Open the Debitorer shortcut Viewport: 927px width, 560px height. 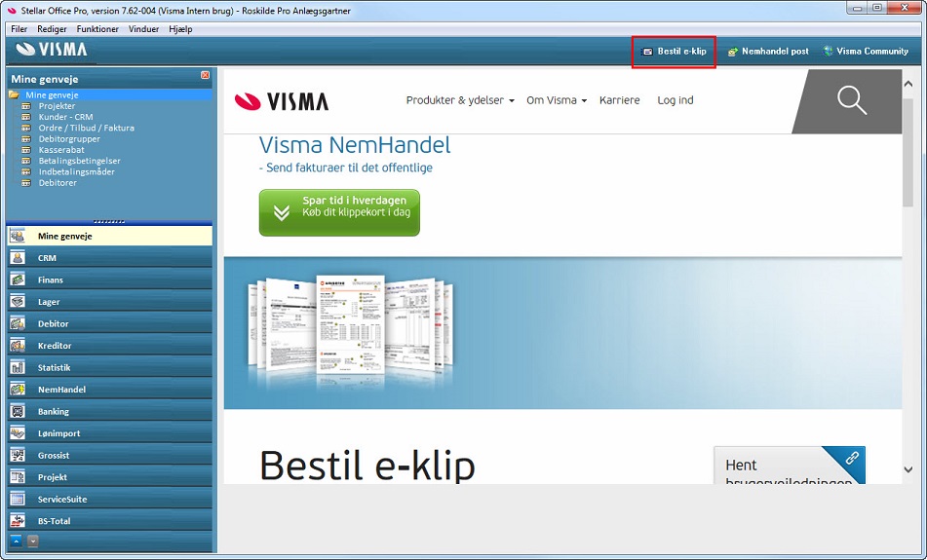coord(58,183)
